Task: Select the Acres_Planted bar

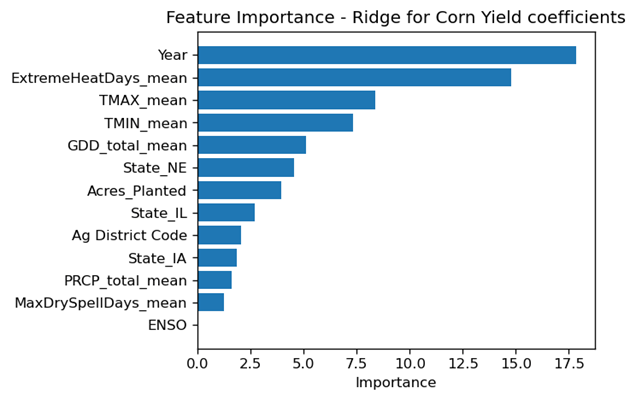Action: pos(239,190)
